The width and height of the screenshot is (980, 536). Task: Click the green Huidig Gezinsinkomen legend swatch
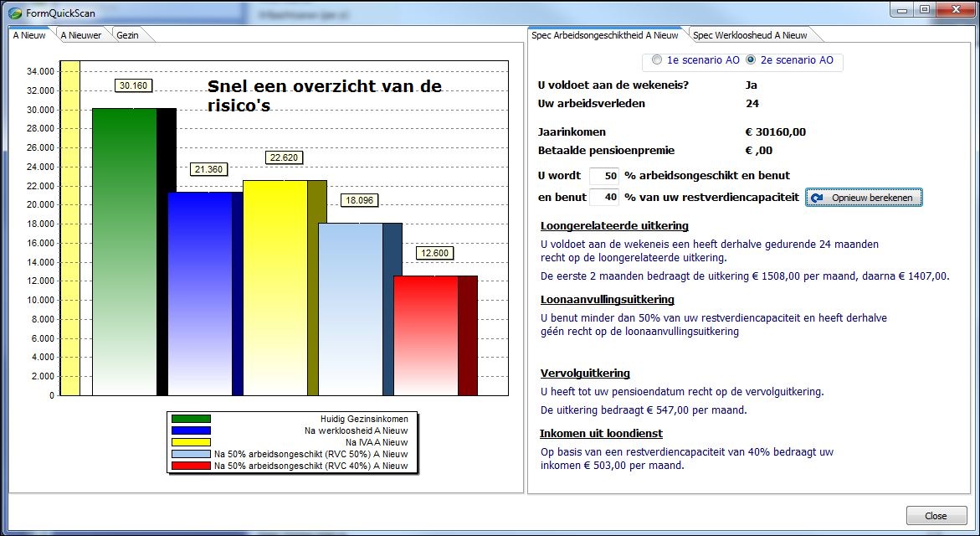point(192,419)
